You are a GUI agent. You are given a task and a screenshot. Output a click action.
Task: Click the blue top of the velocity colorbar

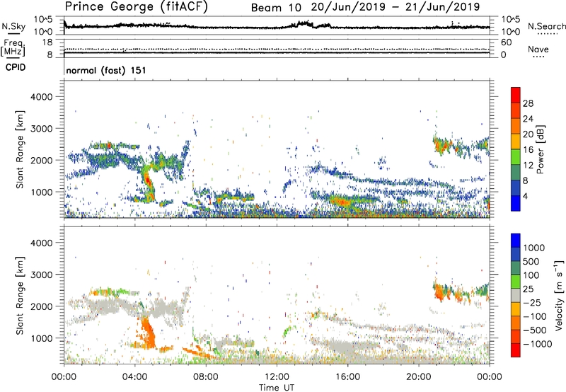(x=516, y=240)
